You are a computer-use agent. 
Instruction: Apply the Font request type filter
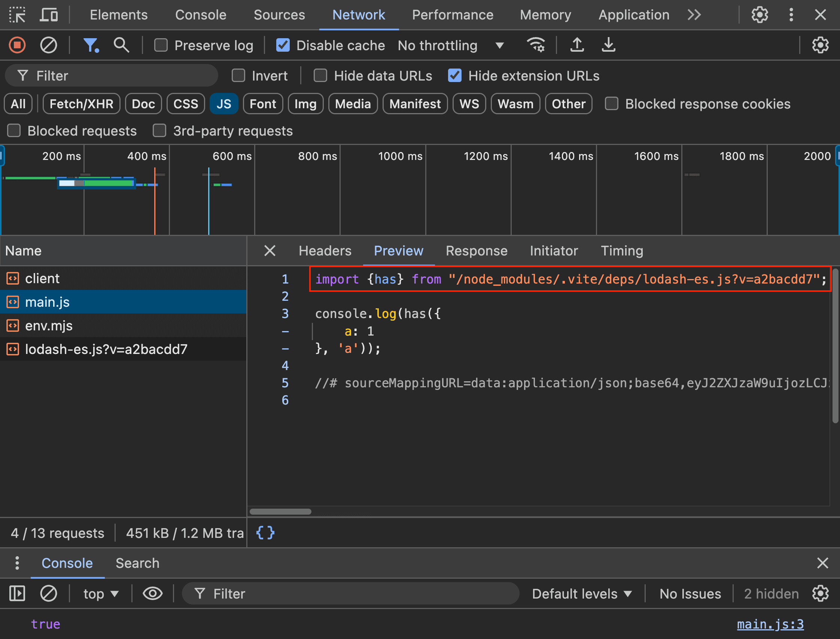(x=263, y=103)
